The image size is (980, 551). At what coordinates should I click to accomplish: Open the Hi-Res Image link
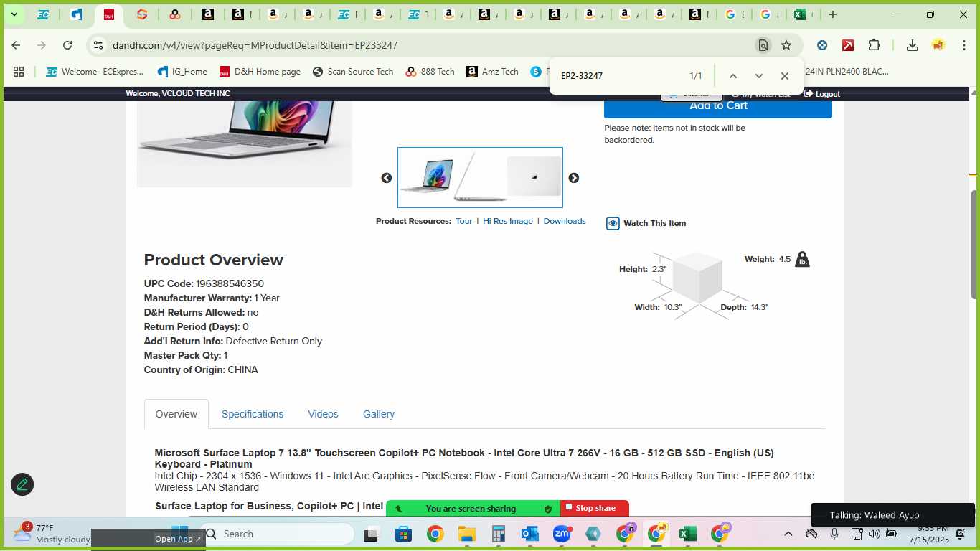508,221
